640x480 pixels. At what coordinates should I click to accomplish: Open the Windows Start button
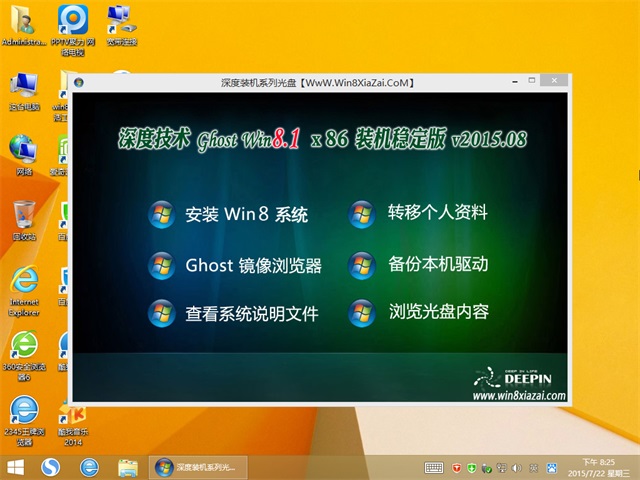coord(16,467)
